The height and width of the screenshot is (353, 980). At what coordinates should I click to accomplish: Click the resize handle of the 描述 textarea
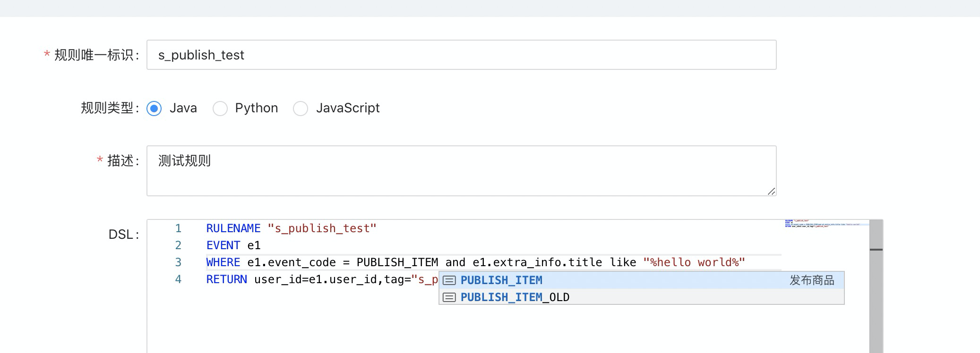pos(771,191)
